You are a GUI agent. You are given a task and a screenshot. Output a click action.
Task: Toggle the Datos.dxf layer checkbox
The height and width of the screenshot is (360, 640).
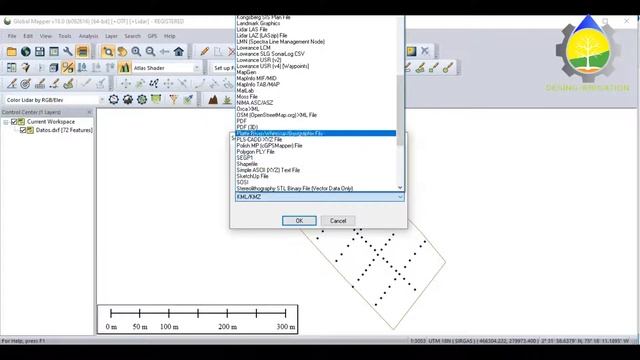pyautogui.click(x=23, y=130)
